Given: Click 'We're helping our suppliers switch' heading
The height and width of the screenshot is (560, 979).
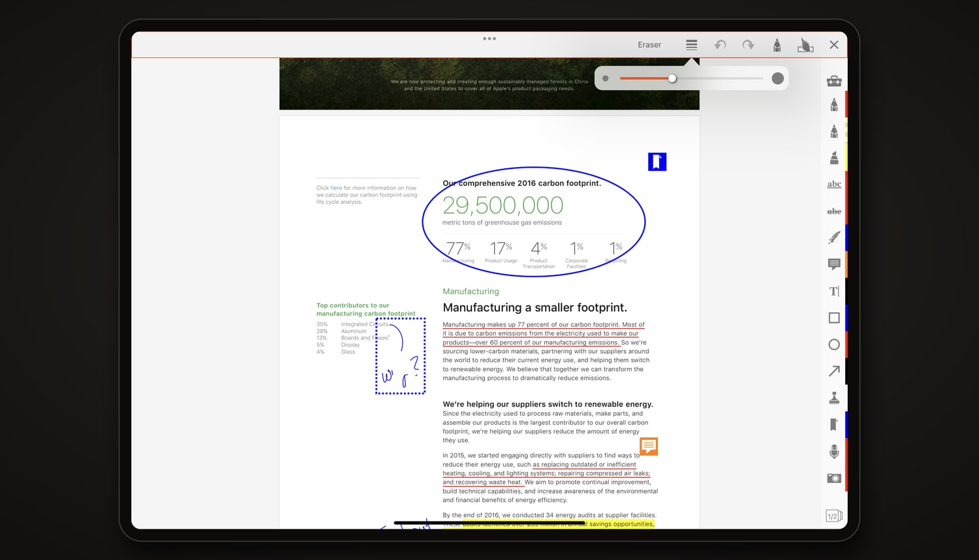Looking at the screenshot, I should (x=548, y=404).
